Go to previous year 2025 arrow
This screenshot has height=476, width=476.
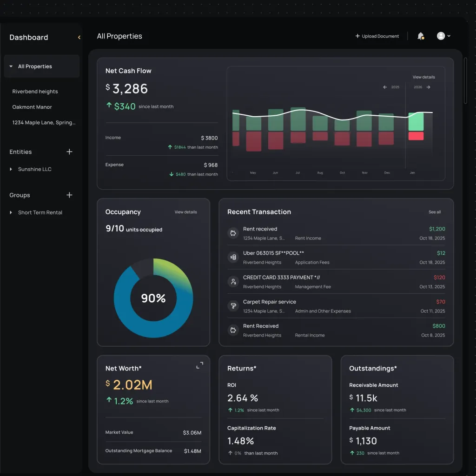385,87
